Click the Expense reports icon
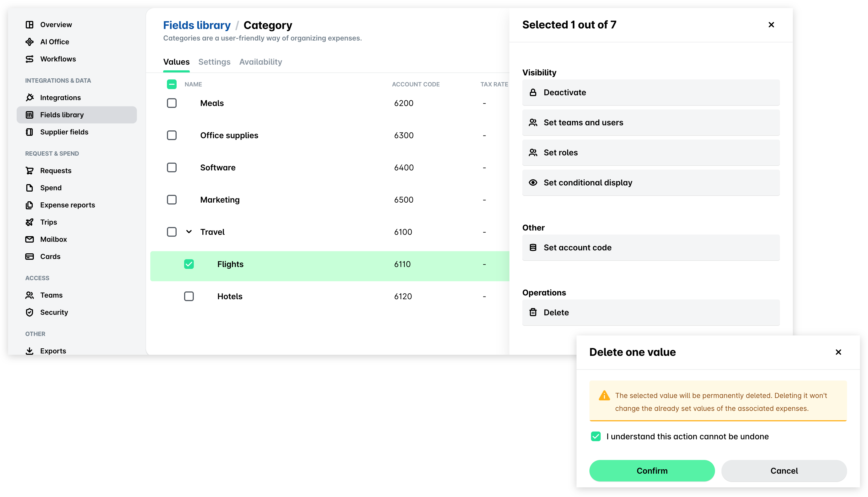This screenshot has height=497, width=868. point(30,205)
